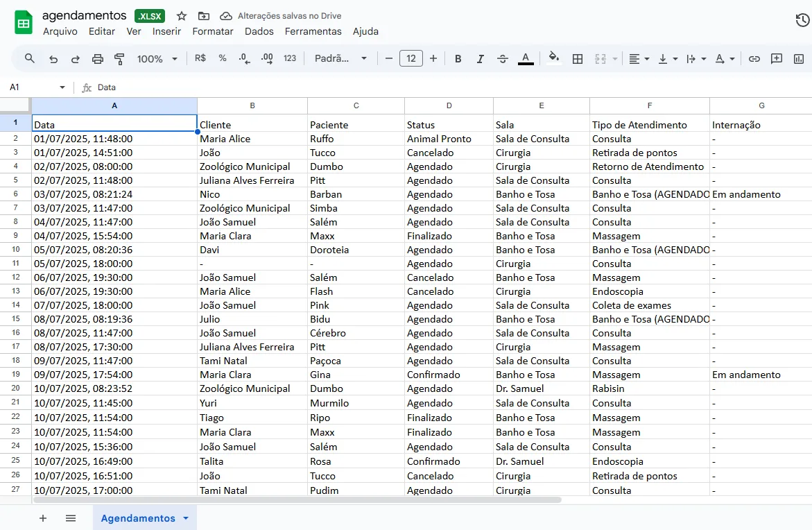
Task: Open the borders grid icon
Action: [x=578, y=59]
